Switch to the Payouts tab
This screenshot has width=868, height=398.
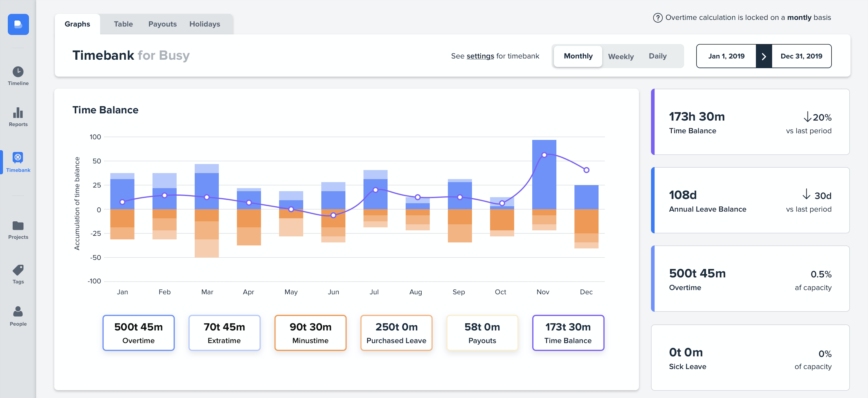point(162,24)
